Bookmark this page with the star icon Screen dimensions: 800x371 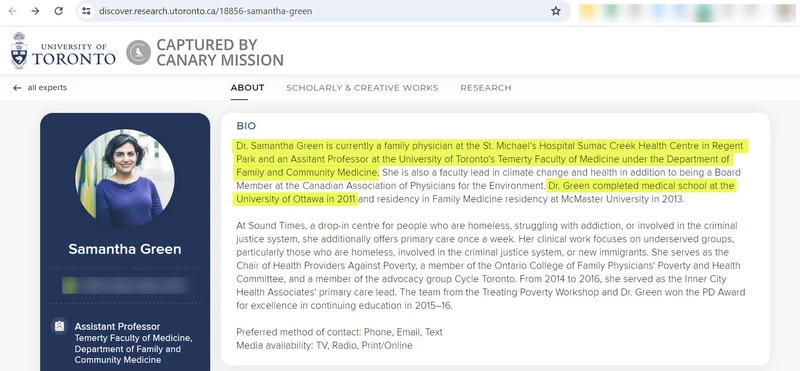coord(556,11)
